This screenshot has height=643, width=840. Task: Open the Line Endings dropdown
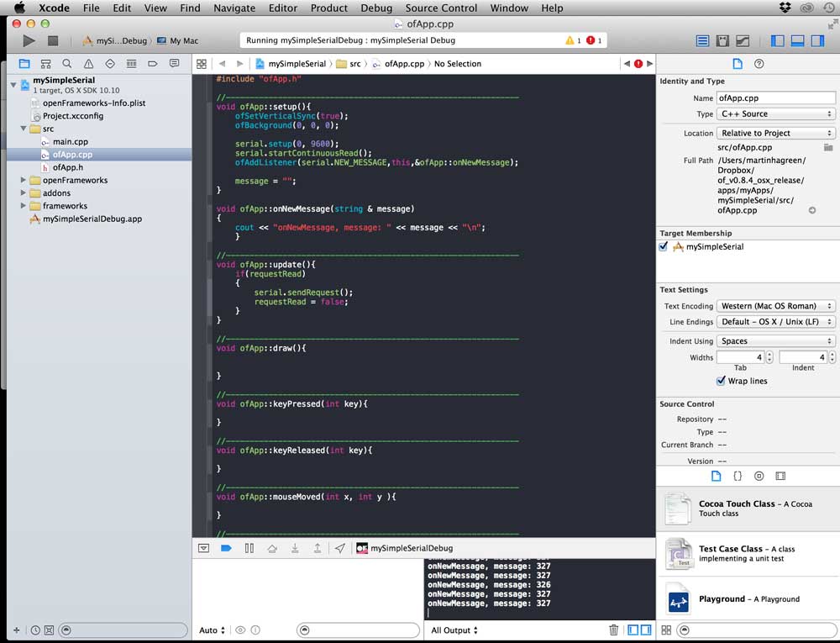[x=775, y=322]
